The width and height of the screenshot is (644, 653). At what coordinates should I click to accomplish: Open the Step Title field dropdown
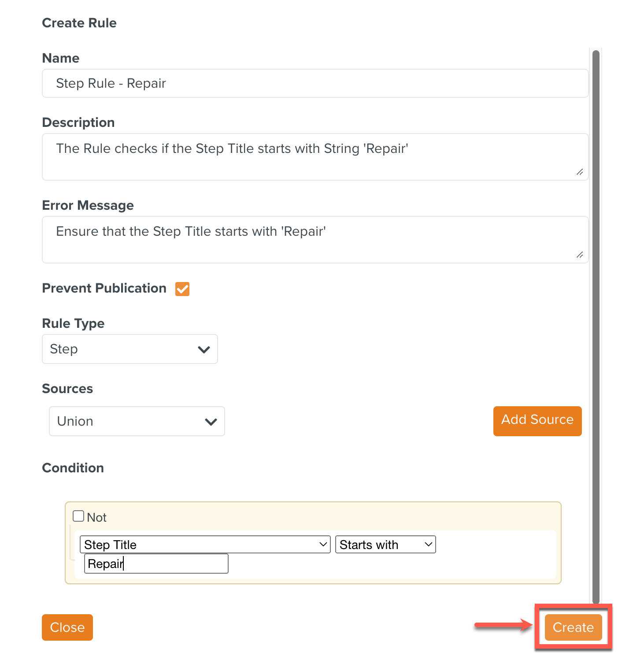tap(205, 545)
